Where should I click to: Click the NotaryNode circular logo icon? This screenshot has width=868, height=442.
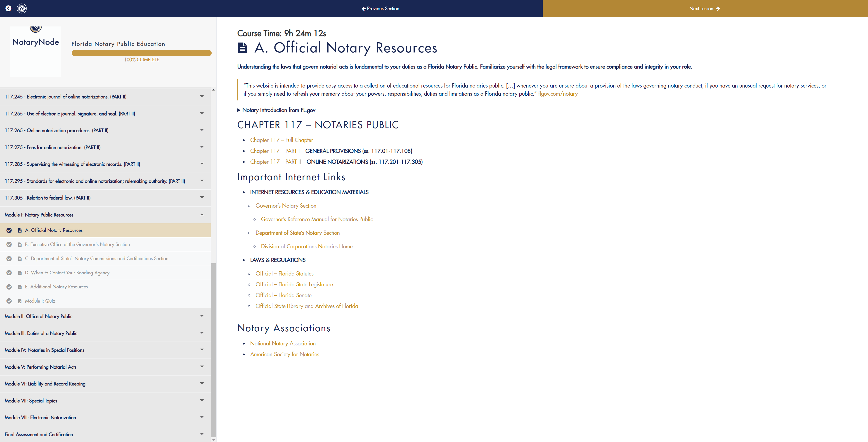click(21, 8)
